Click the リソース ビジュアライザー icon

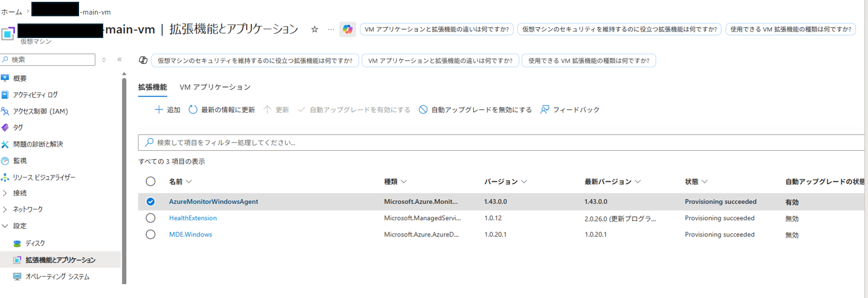tap(5, 177)
